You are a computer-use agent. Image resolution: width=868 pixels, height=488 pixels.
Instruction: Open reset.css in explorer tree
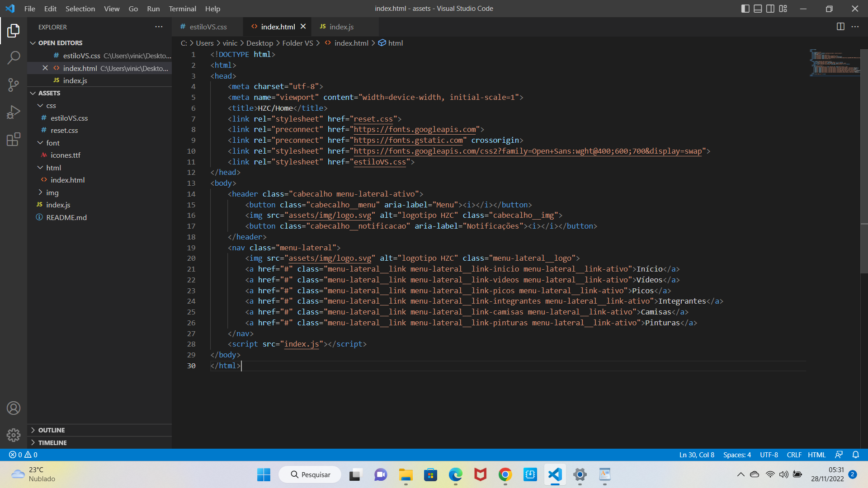(x=99, y=130)
